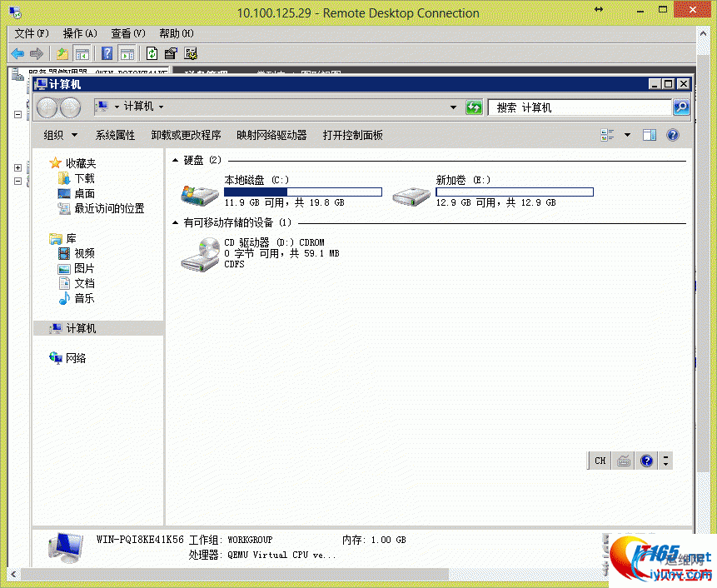Click the 搜索 计算机 search field
Screen dimensions: 717x588
tap(580, 107)
